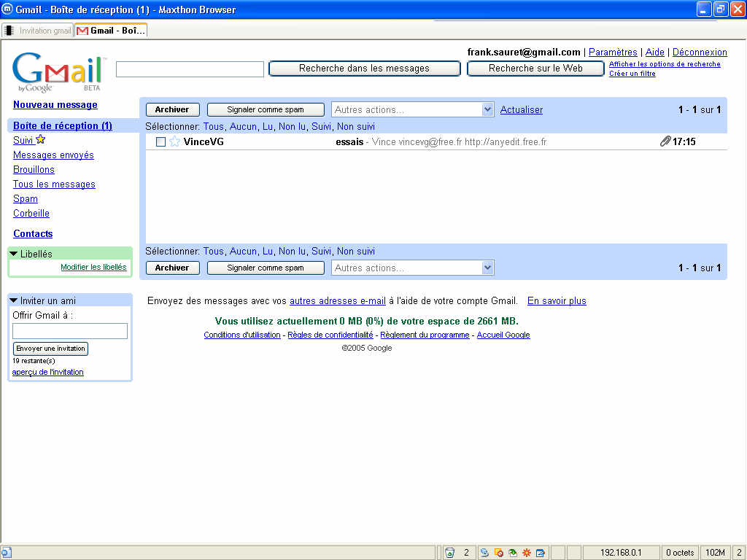Click the blocked-content icon in status bar

[x=498, y=553]
